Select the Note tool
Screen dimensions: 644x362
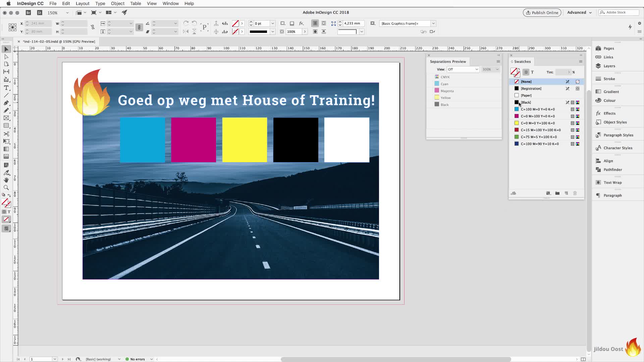[6, 165]
